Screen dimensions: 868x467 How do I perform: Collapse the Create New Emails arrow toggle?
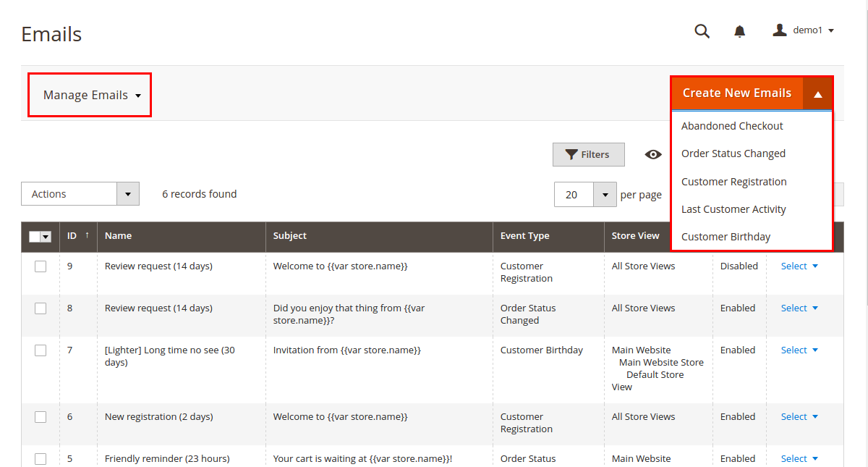pyautogui.click(x=818, y=93)
